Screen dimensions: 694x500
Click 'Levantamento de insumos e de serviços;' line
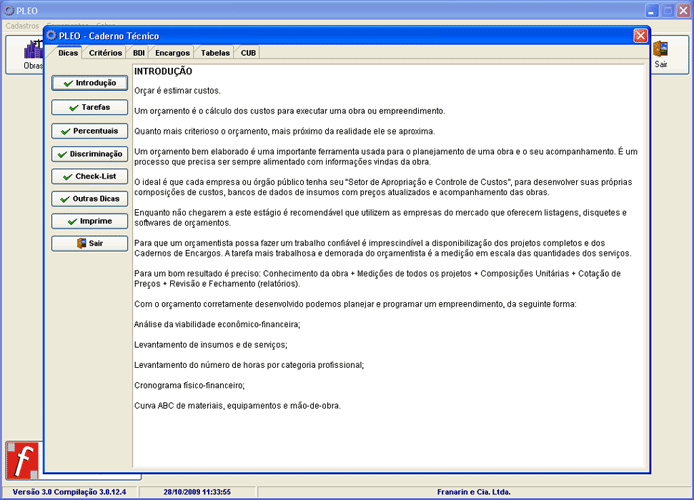click(x=211, y=345)
